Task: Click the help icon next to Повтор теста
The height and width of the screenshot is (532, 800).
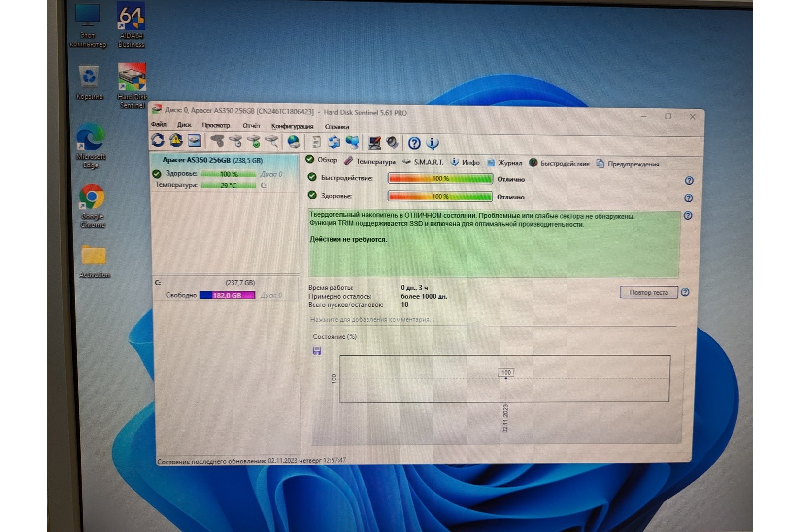Action: pos(685,292)
